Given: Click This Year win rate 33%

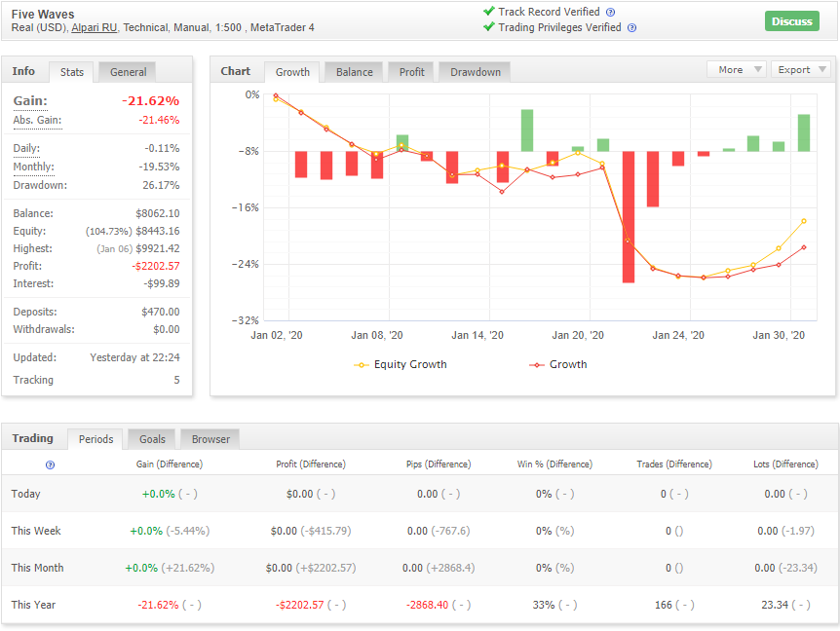Looking at the screenshot, I should pyautogui.click(x=543, y=605).
